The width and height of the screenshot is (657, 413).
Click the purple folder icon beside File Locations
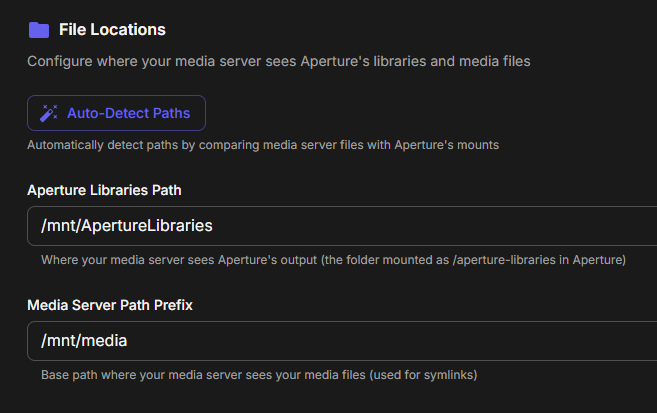(38, 30)
